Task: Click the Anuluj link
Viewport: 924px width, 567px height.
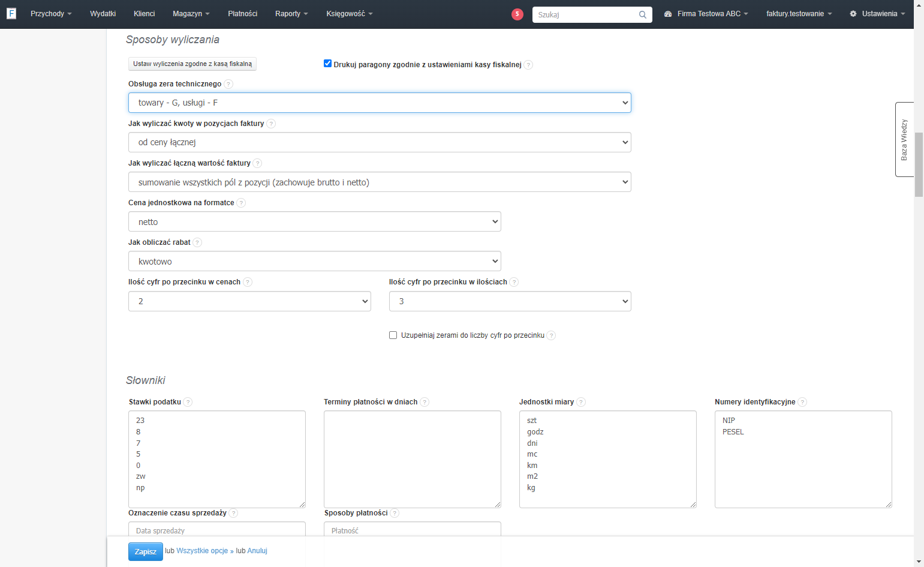Action: [257, 551]
